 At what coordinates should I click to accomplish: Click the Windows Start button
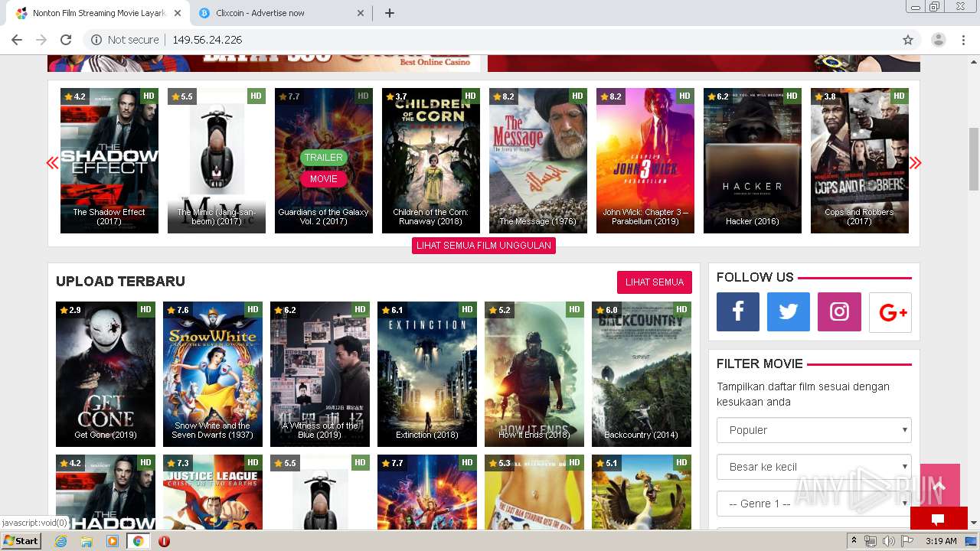tap(21, 541)
